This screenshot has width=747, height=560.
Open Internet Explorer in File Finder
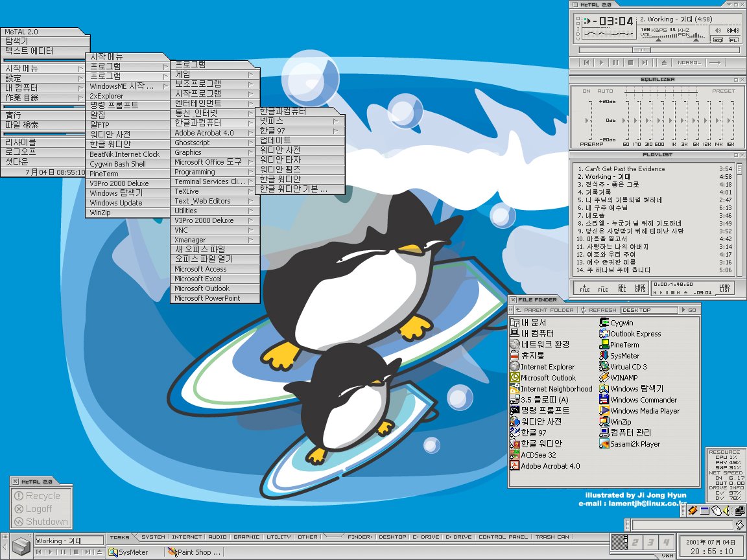[x=542, y=367]
